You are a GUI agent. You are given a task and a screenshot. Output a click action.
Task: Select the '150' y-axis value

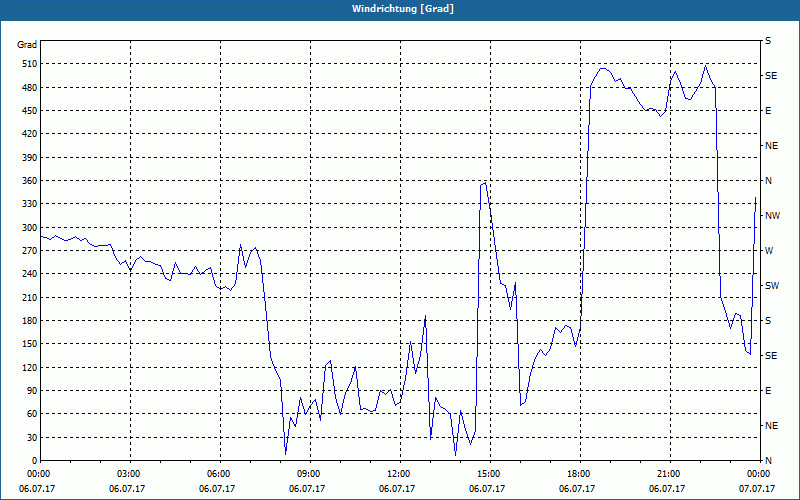click(30, 344)
